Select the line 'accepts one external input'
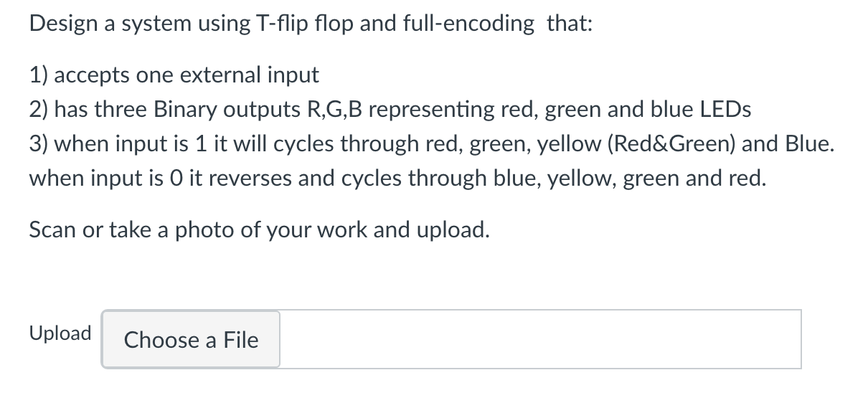Viewport: 868px width, 403px height. (x=187, y=75)
